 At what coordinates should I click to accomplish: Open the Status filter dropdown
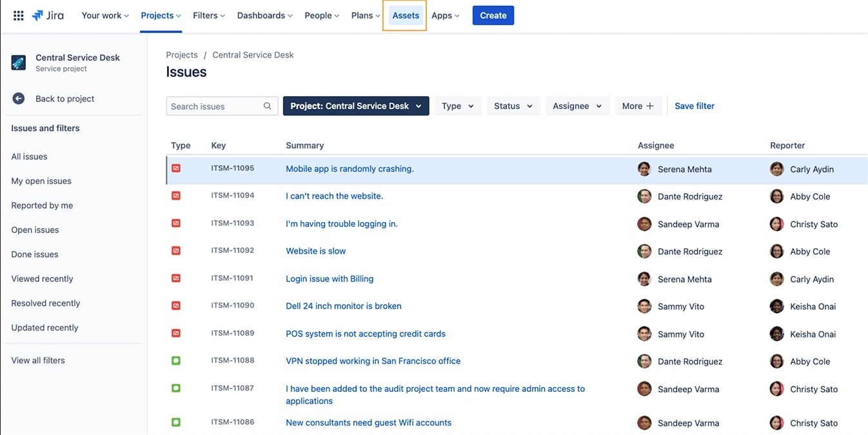(x=513, y=105)
